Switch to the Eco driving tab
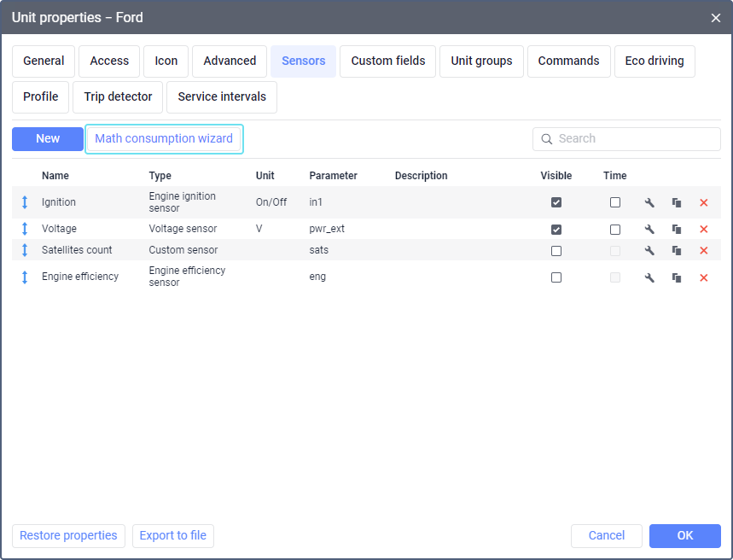Screen dimensions: 733x560 click(x=654, y=61)
